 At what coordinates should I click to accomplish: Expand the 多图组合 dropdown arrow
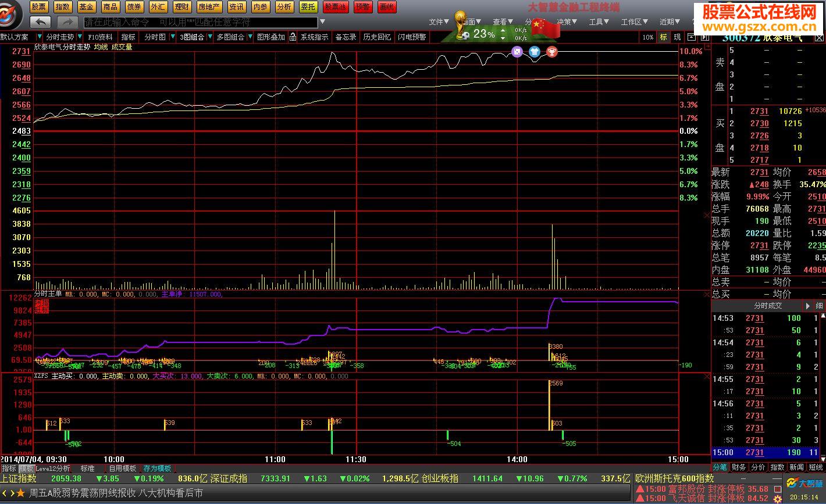pyautogui.click(x=250, y=37)
